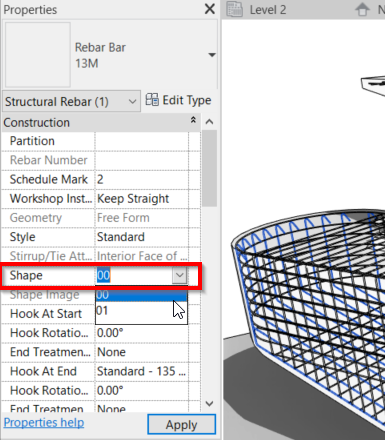Click the Workshop Instructions value Keep Straight
Viewport: 385px width, 440px height.
click(x=142, y=199)
